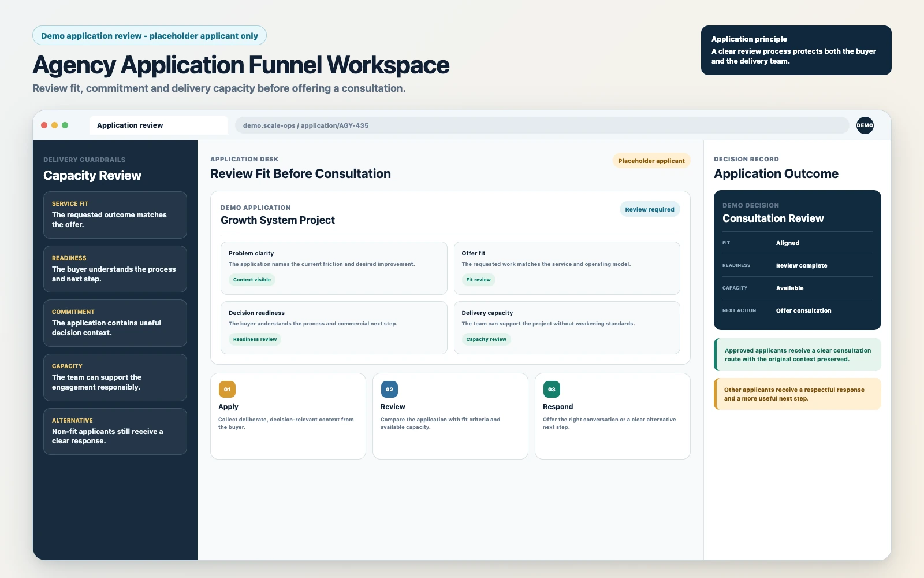Select the Problem clarity card
The image size is (924, 578).
pos(334,268)
